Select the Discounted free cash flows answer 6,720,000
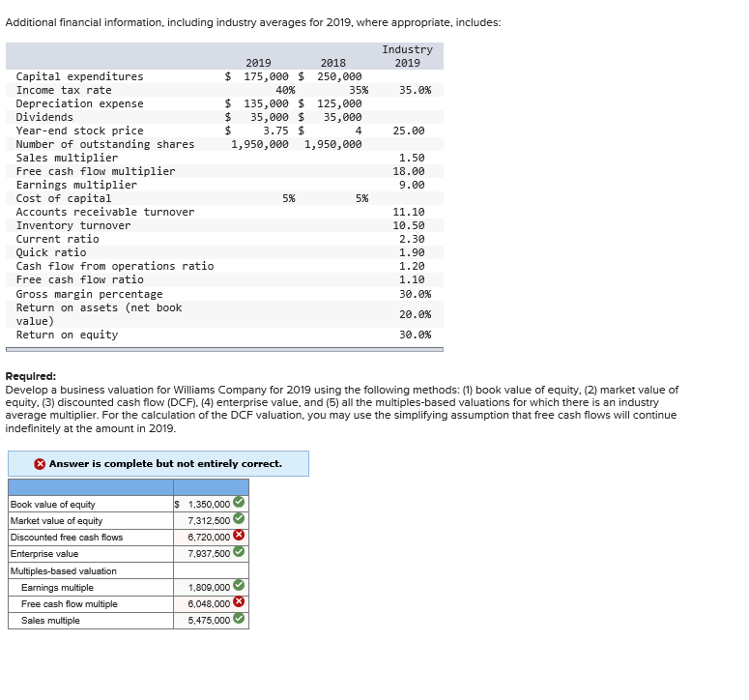The height and width of the screenshot is (700, 749). [x=209, y=538]
